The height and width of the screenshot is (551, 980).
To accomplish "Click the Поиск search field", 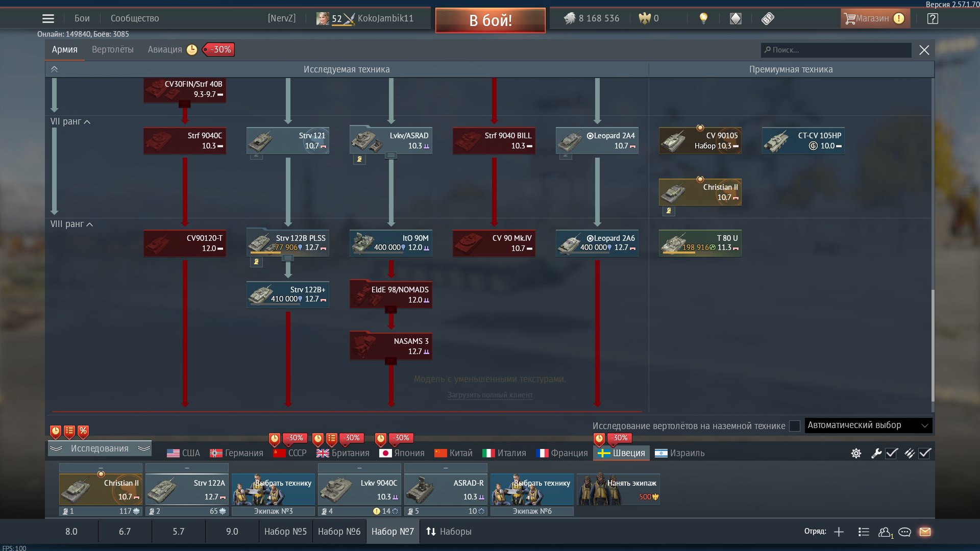I will (836, 50).
